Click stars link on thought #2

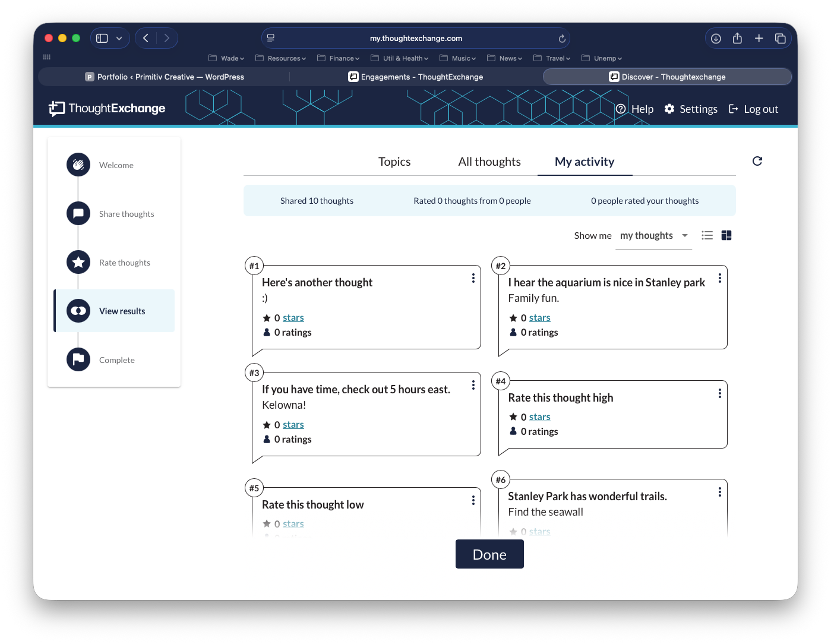click(x=539, y=318)
